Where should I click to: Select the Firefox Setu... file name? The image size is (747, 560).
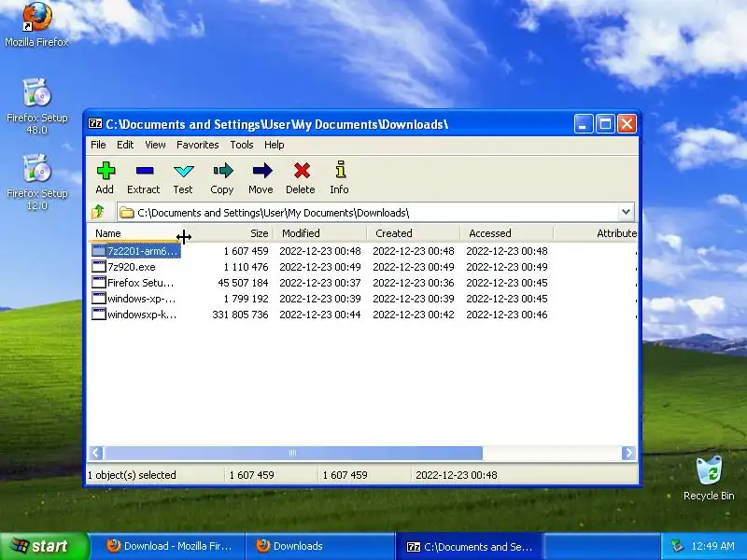pos(141,283)
